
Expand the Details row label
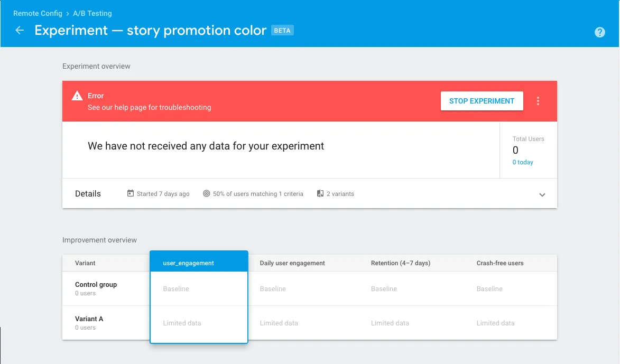tap(88, 194)
